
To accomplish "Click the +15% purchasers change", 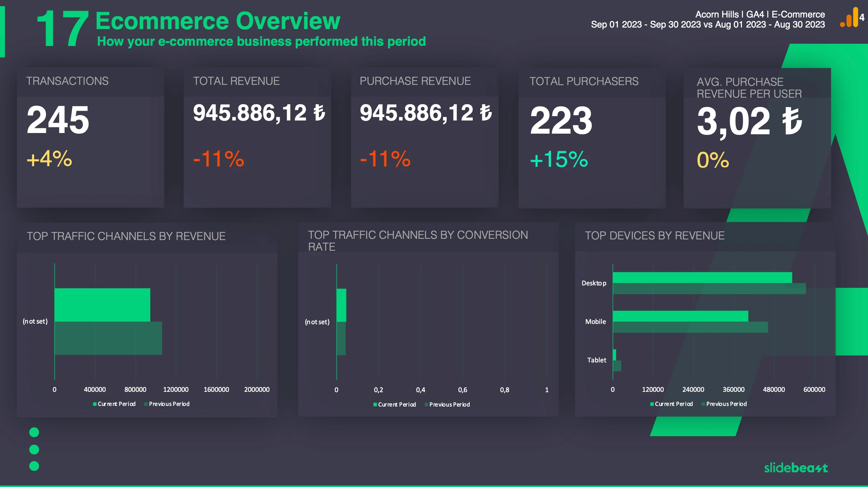I will click(x=559, y=159).
